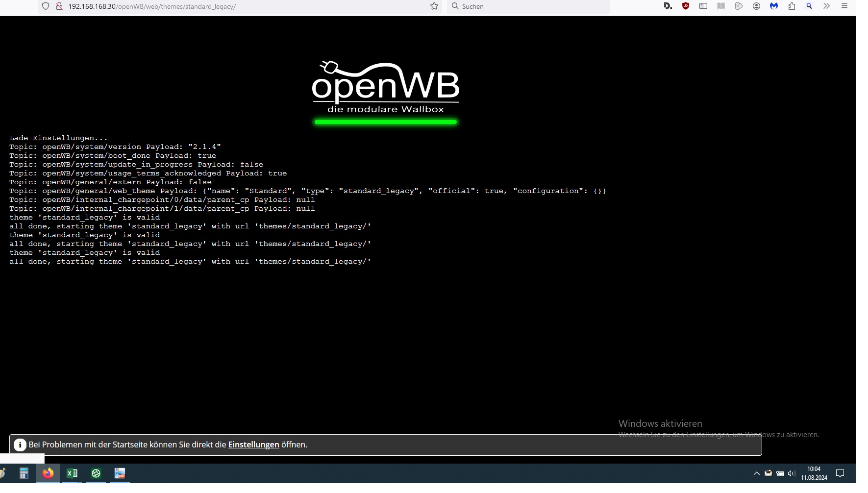This screenshot has width=868, height=493.
Task: Open the PDF viewer app in taskbar
Action: click(x=120, y=473)
